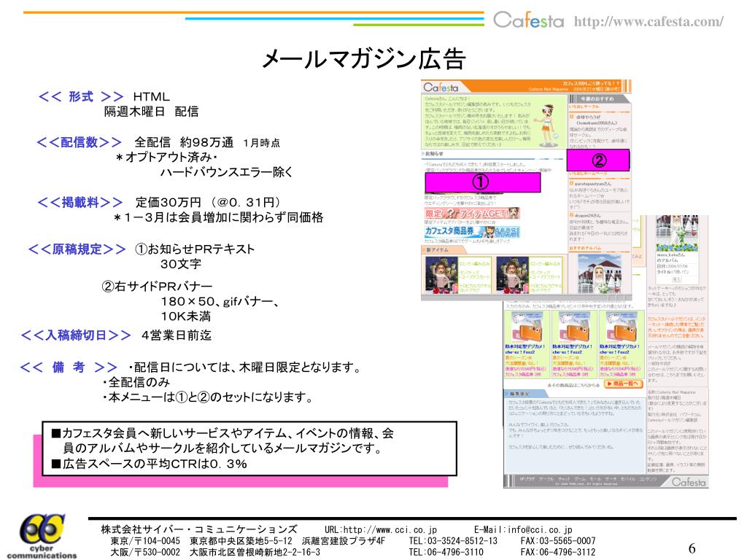The width and height of the screenshot is (747, 560).
Task: Click '*1-3月は会員増加に関わらず同価格' note
Action: tap(219, 217)
